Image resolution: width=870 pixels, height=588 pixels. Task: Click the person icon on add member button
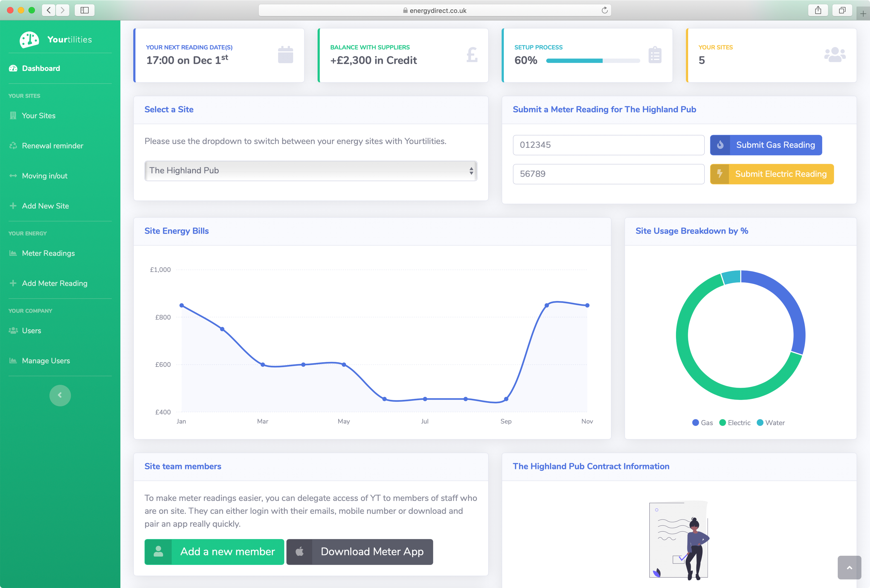click(x=158, y=551)
